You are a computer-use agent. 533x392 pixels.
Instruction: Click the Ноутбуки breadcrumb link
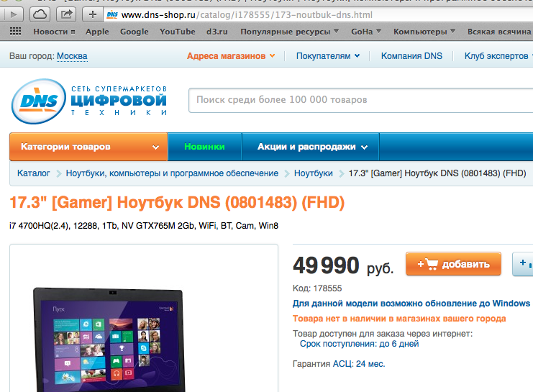(314, 173)
